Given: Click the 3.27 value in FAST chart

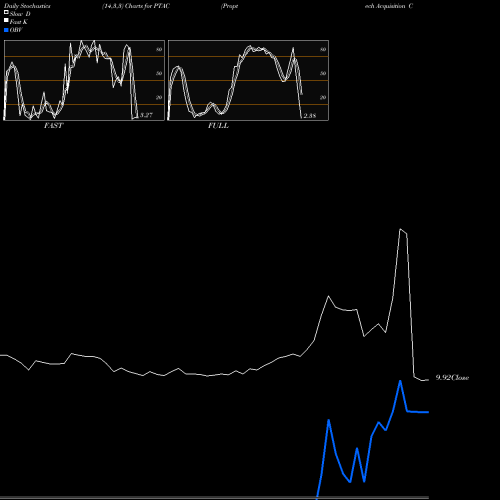Looking at the screenshot, I should (146, 115).
